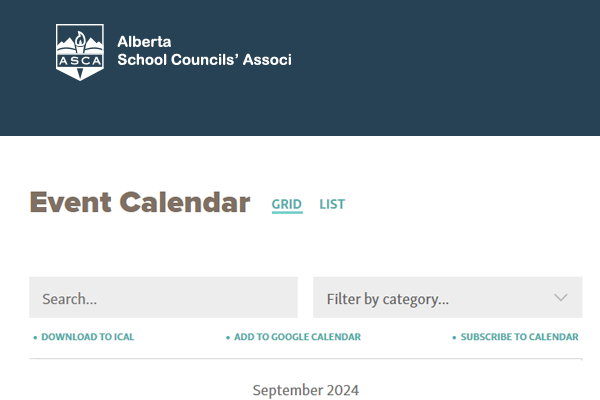Click the torch emblem inside the logo
This screenshot has width=600, height=400.
click(79, 43)
